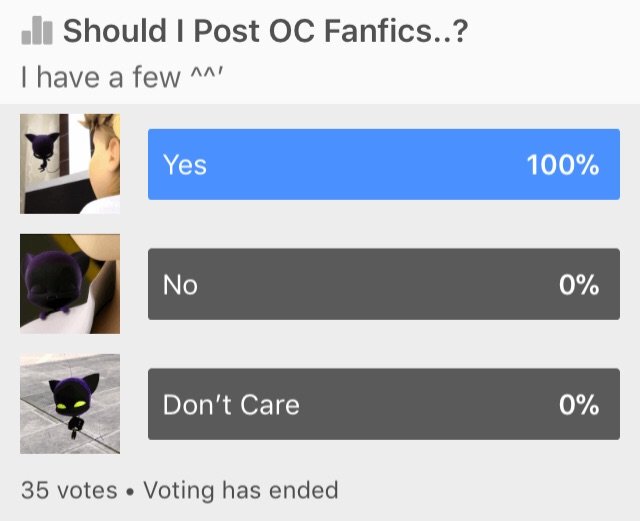Click the sleeping black cat in No thumbnail

[x=54, y=284]
